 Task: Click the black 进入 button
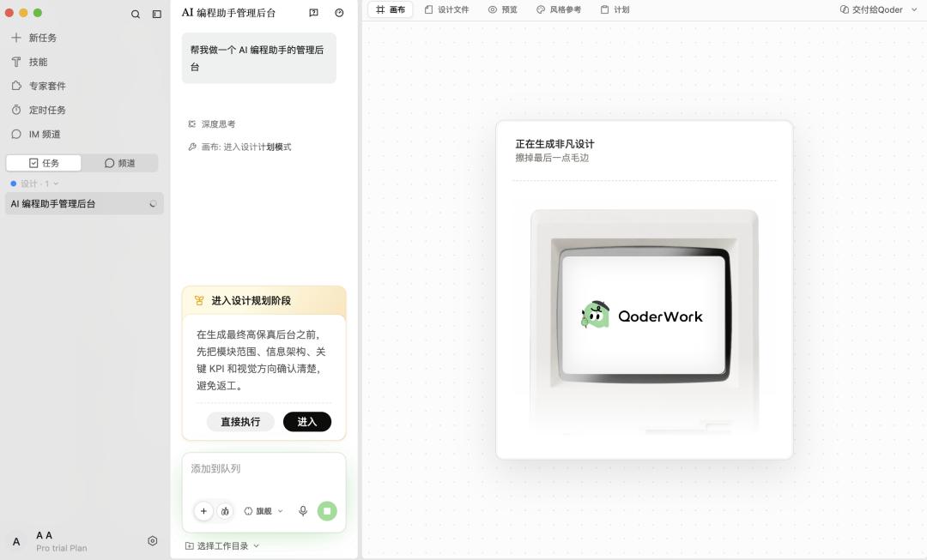pyautogui.click(x=306, y=422)
